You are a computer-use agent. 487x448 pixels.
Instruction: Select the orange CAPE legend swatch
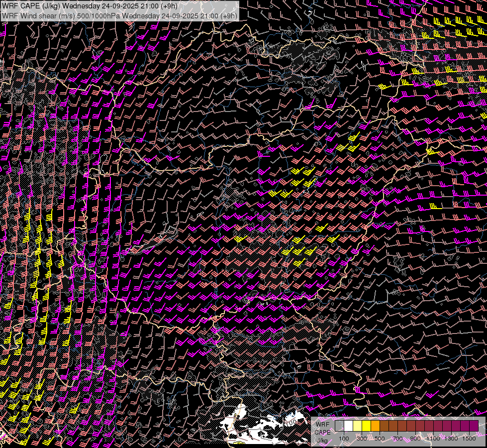click(375, 426)
